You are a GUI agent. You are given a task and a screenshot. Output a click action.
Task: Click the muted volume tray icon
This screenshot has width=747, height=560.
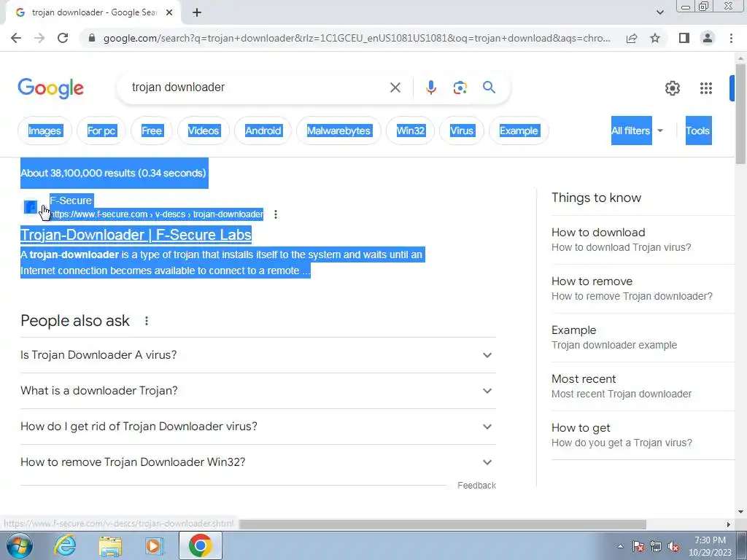pyautogui.click(x=673, y=547)
